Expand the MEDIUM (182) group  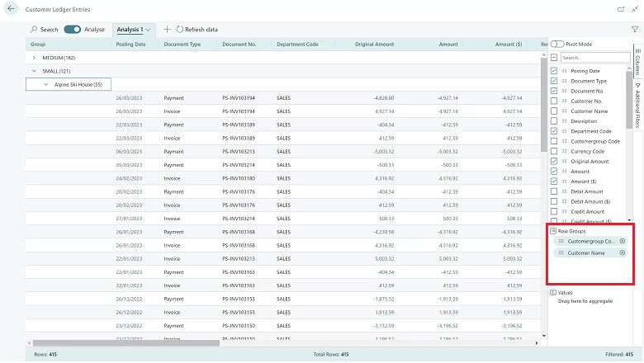coord(34,58)
